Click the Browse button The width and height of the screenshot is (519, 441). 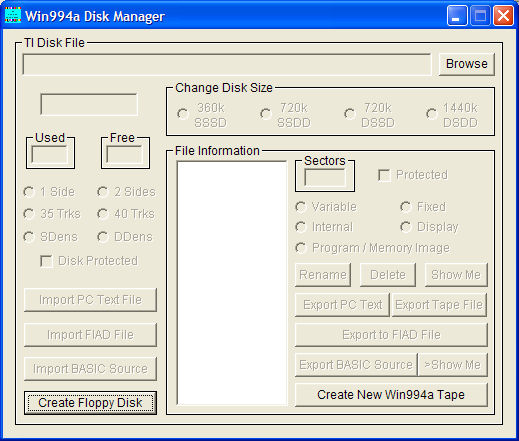click(466, 64)
